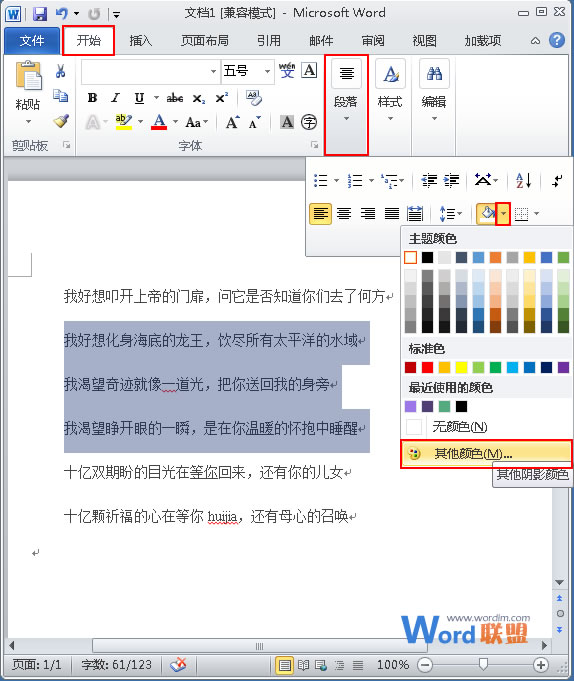Screen dimensions: 574x681
Task: Switch to the 插入 Insert tab
Action: point(141,41)
